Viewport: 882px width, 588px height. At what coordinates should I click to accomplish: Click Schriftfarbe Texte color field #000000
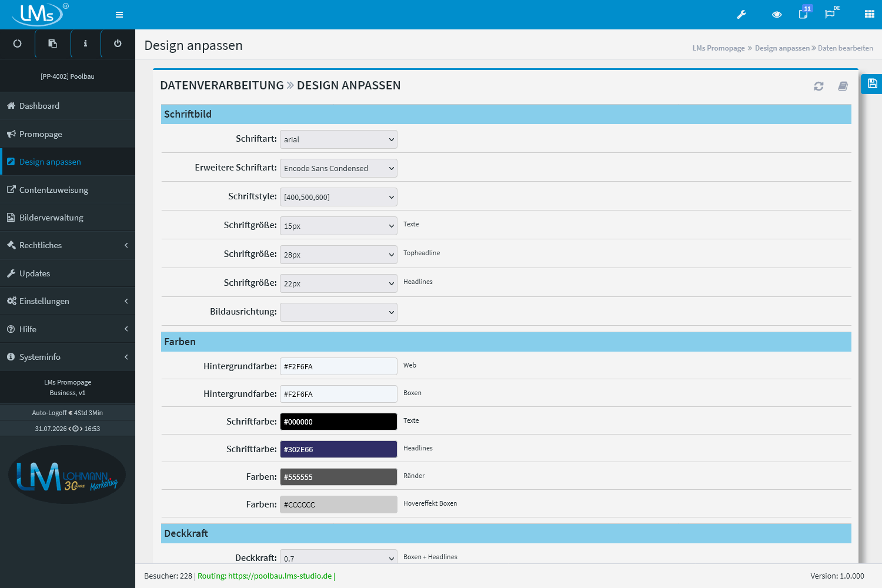tap(339, 422)
